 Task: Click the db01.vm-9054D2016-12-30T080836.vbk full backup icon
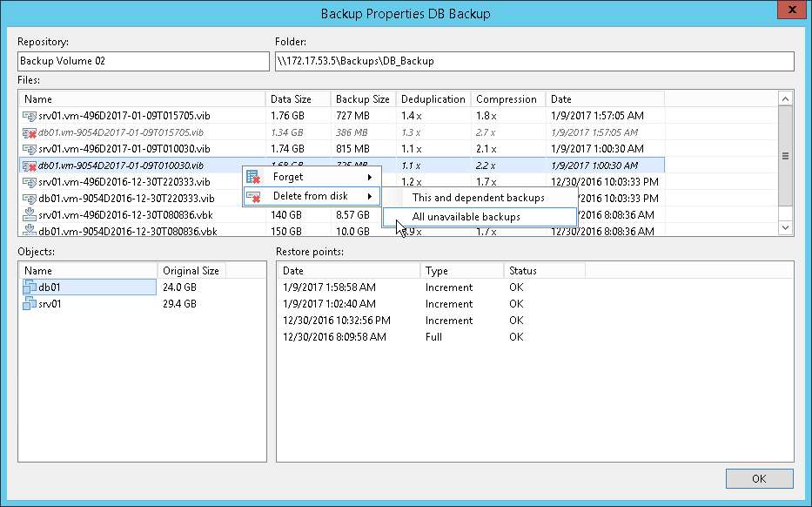click(x=29, y=230)
